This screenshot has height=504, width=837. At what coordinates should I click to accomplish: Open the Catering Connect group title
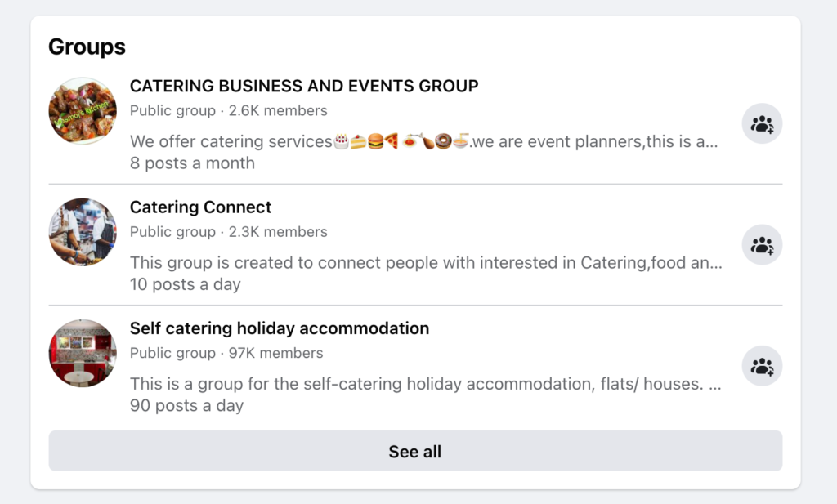click(x=200, y=207)
